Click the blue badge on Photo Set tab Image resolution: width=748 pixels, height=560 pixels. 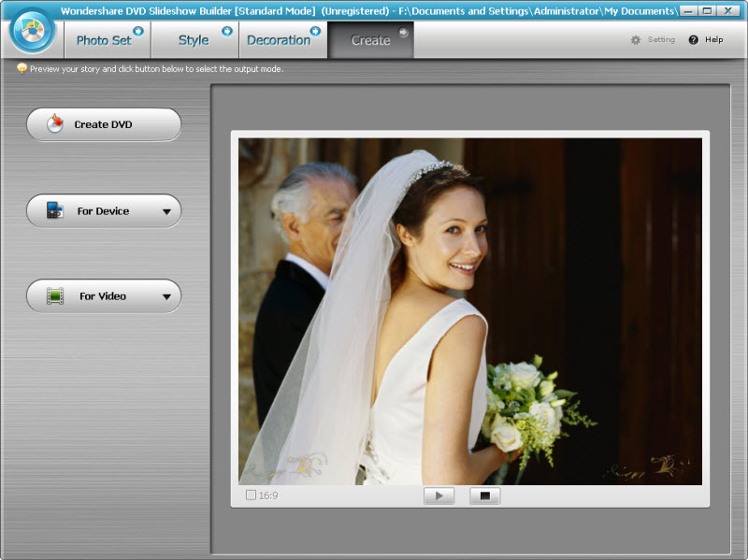pos(138,31)
